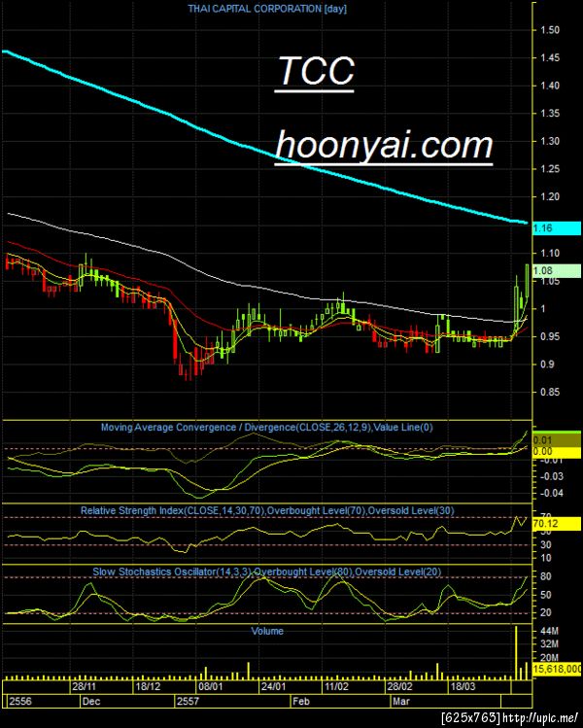583x728 pixels.
Task: Click the 1.25 price axis label
Action: click(550, 169)
